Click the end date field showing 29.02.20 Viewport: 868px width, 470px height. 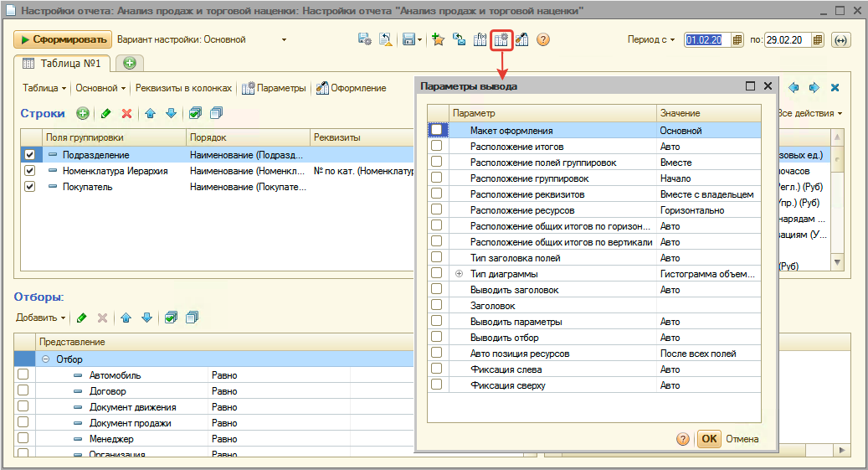786,39
